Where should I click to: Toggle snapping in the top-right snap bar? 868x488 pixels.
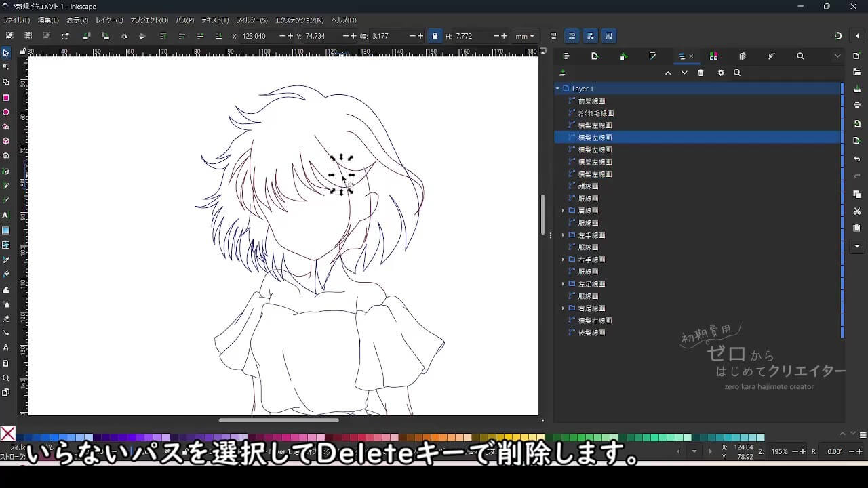[x=573, y=35]
